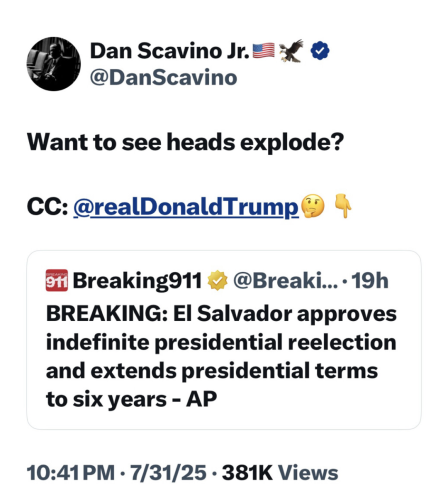The width and height of the screenshot is (448, 500).
Task: Click the gold verified badge on Breaking911
Action: [217, 280]
